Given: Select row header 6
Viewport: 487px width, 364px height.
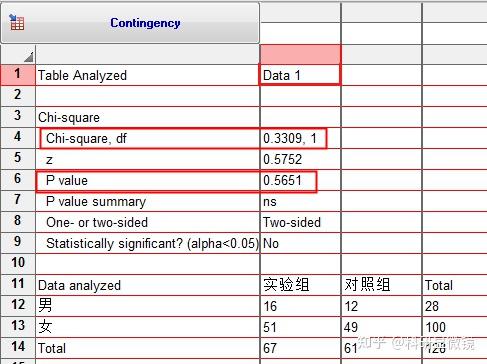Looking at the screenshot, I should (18, 179).
